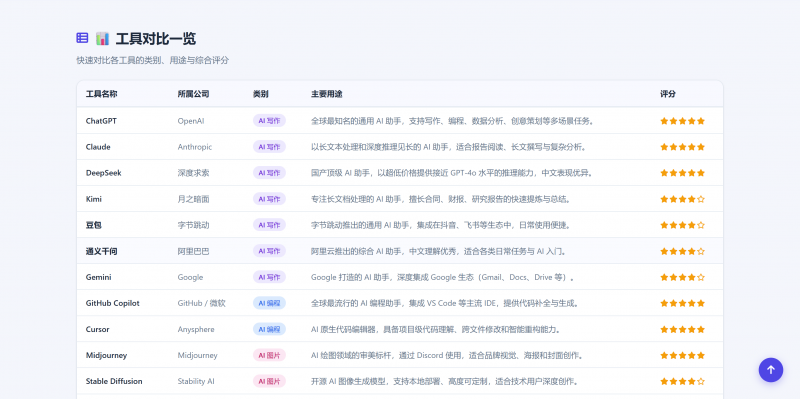Click the Kimi row star rating

pos(682,199)
